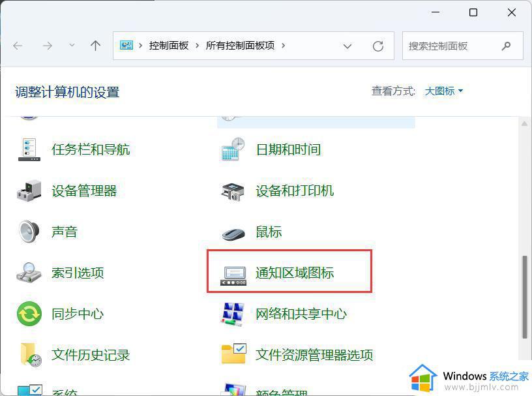Click the back navigation arrow
Screen dimensions: 532x396
(x=17, y=46)
